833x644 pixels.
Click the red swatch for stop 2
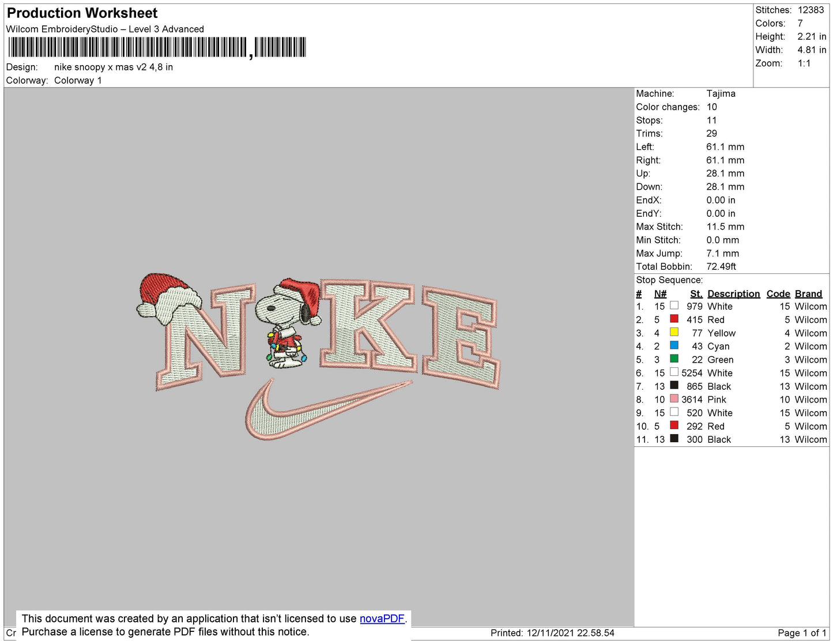[x=674, y=319]
